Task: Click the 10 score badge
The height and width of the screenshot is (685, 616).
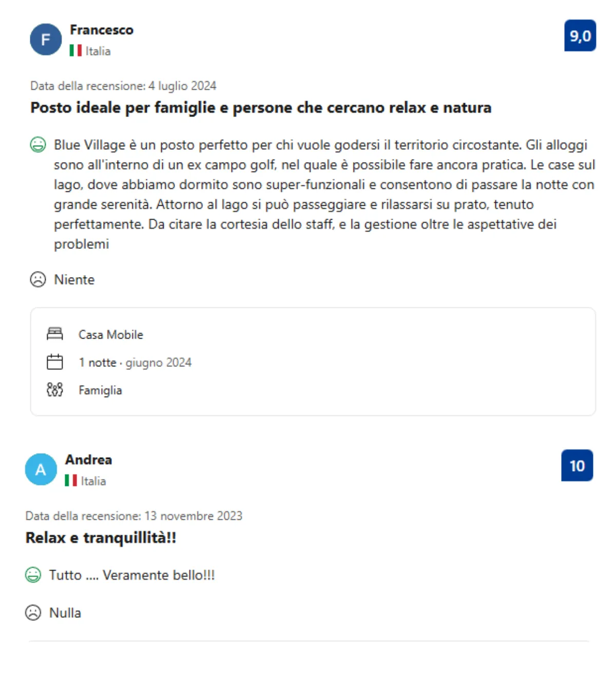Action: click(x=577, y=465)
